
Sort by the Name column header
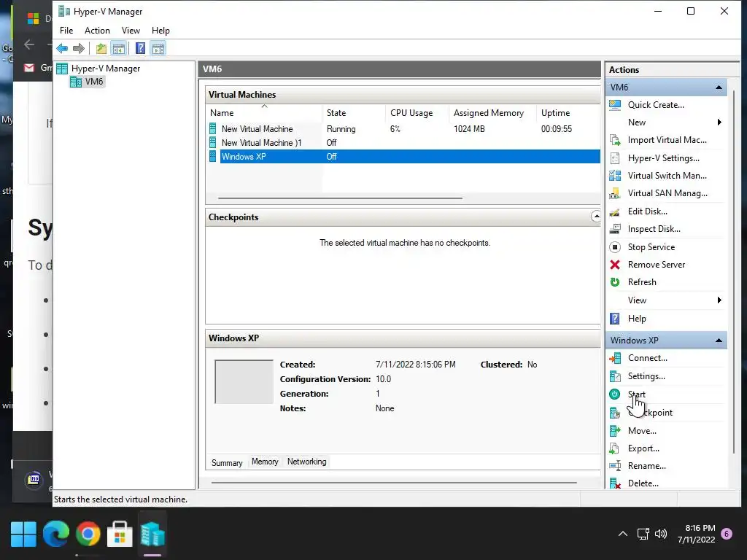pyautogui.click(x=264, y=113)
